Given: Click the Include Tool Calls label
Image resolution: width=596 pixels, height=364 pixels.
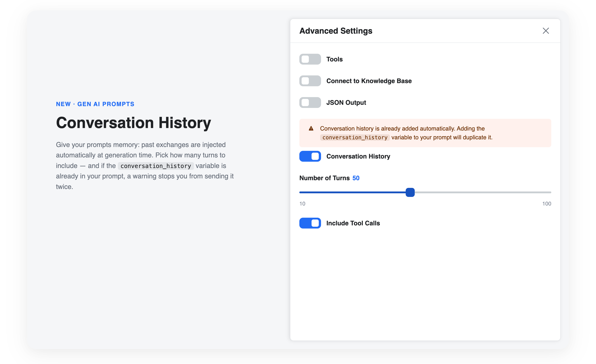Looking at the screenshot, I should [353, 223].
